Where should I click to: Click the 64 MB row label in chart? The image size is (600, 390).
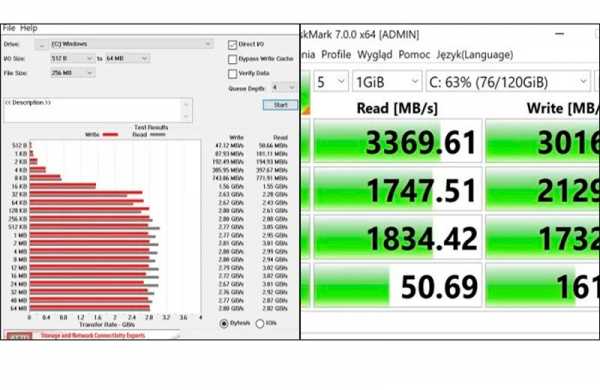(19, 308)
